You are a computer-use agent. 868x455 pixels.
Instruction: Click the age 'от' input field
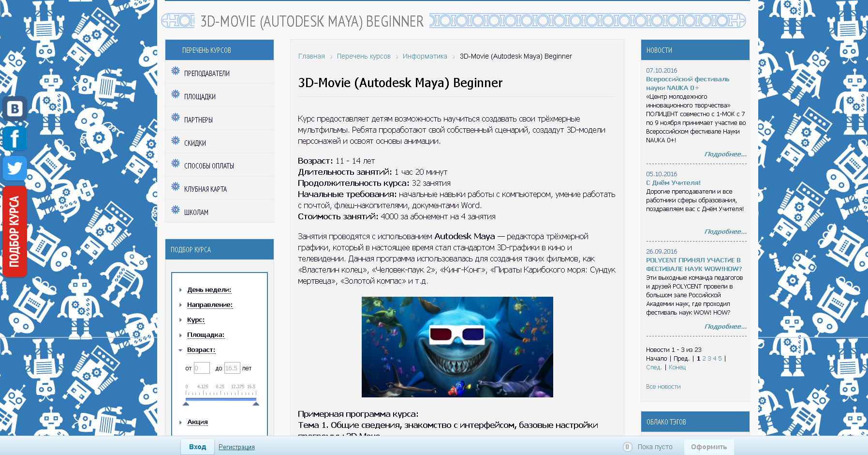pos(202,368)
